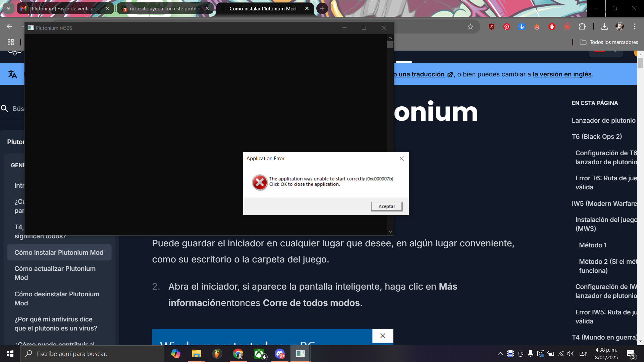Switch to the 'necesito ayuda con este problema' tab

click(164, 9)
